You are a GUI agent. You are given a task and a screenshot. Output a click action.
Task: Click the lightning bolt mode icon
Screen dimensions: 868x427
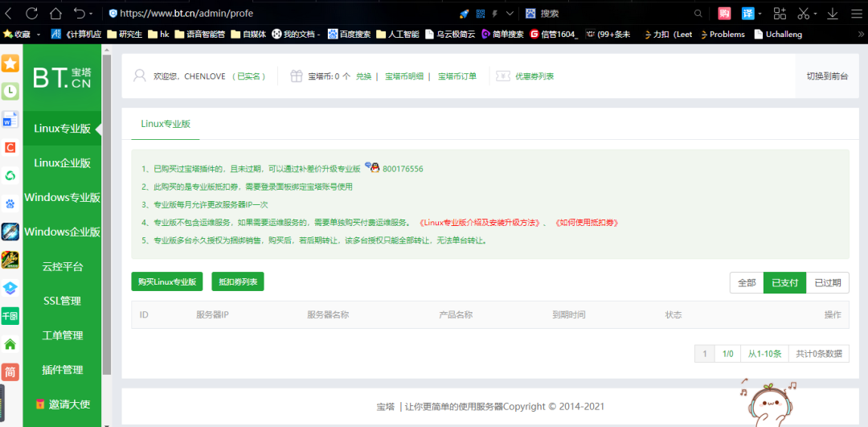(495, 14)
